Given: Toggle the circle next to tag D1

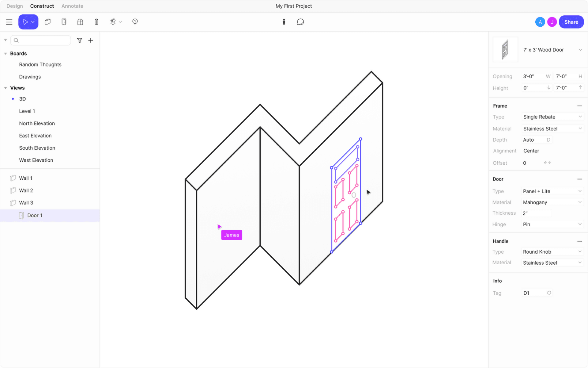Looking at the screenshot, I should click(x=549, y=293).
